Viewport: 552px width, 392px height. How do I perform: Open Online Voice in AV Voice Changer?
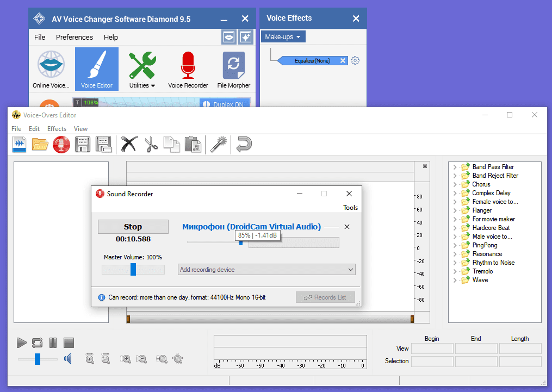pyautogui.click(x=51, y=70)
